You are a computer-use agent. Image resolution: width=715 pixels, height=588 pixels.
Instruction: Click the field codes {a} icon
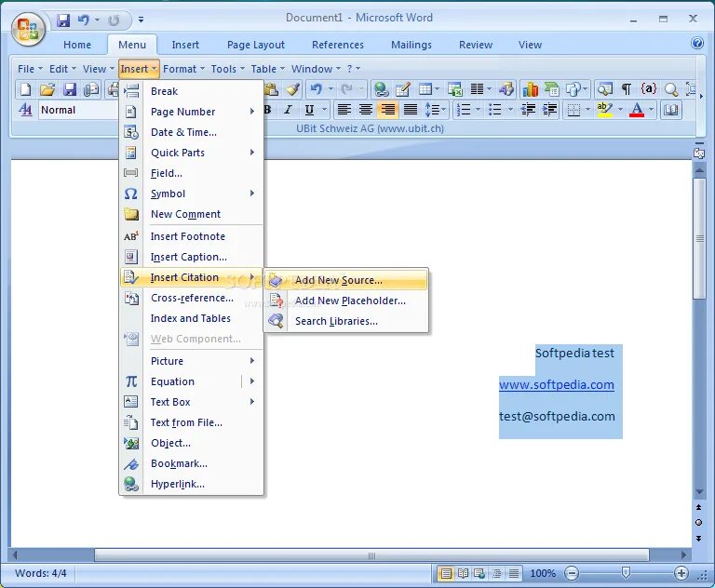tap(648, 88)
